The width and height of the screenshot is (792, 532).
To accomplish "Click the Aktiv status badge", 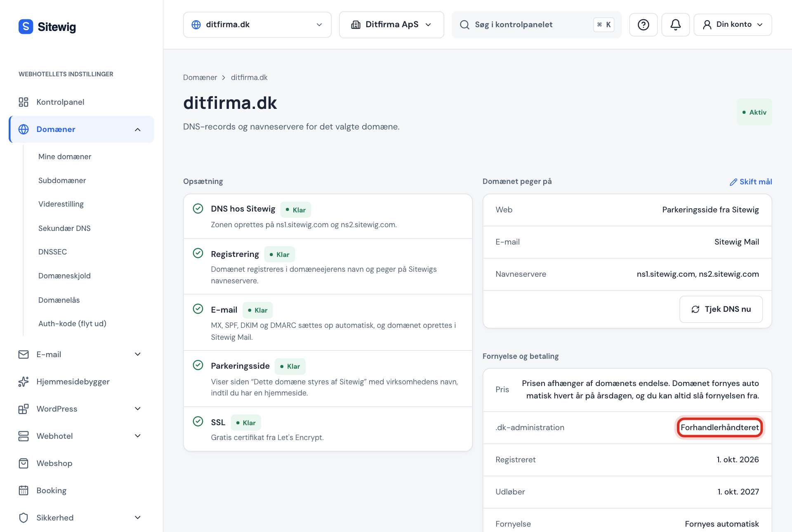I will [754, 112].
